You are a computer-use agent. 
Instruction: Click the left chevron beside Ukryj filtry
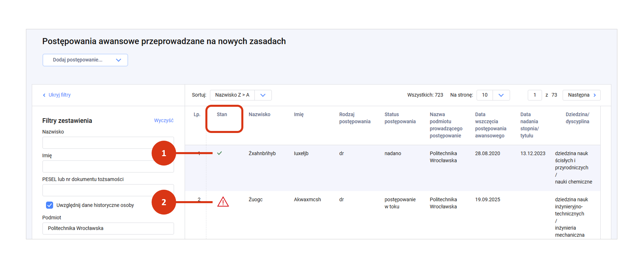point(44,95)
